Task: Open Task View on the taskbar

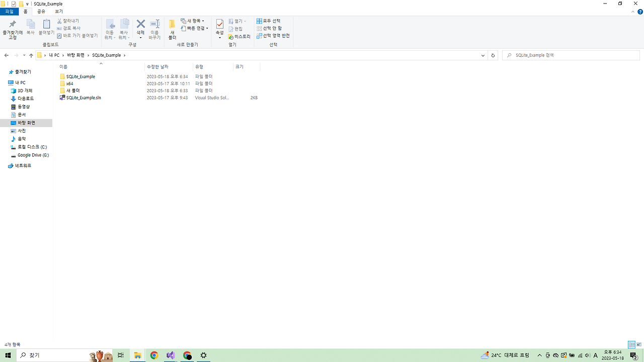Action: pos(121,355)
